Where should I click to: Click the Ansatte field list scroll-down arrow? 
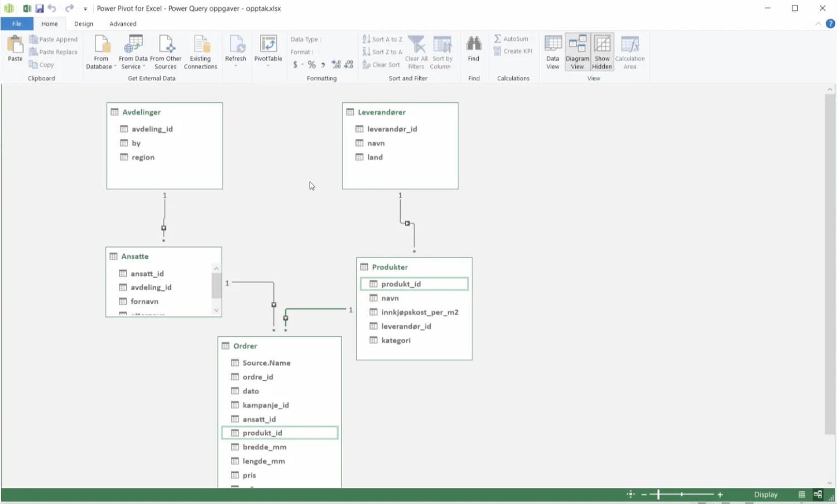[216, 311]
